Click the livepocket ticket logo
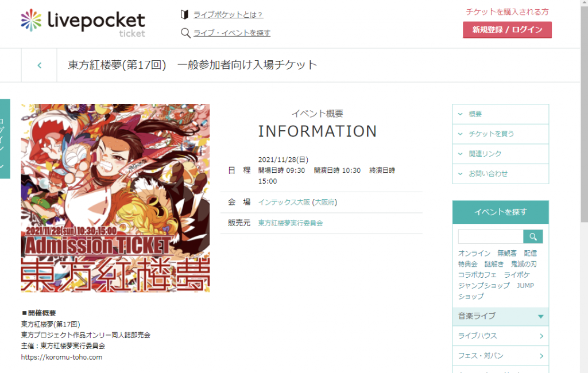Viewport: 588px width, 373px height. pyautogui.click(x=83, y=24)
